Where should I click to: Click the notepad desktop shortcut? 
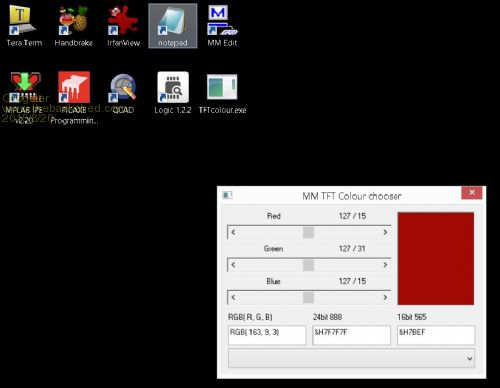173,26
